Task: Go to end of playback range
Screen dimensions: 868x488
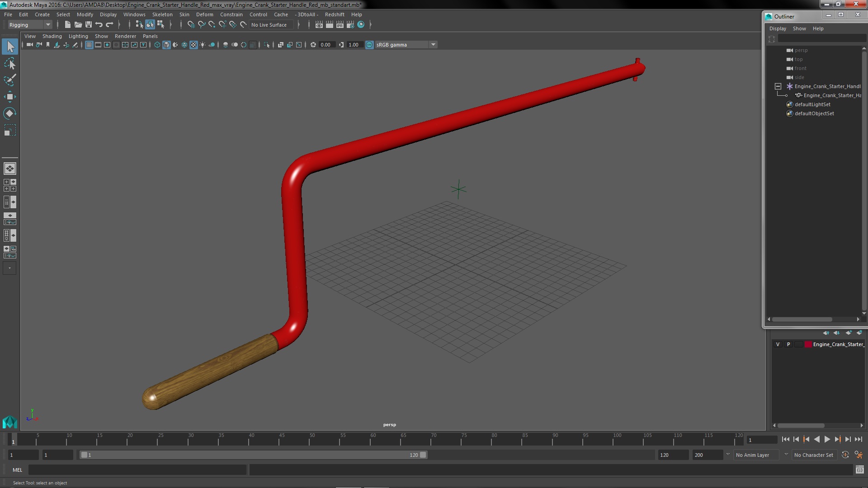Action: (858, 439)
